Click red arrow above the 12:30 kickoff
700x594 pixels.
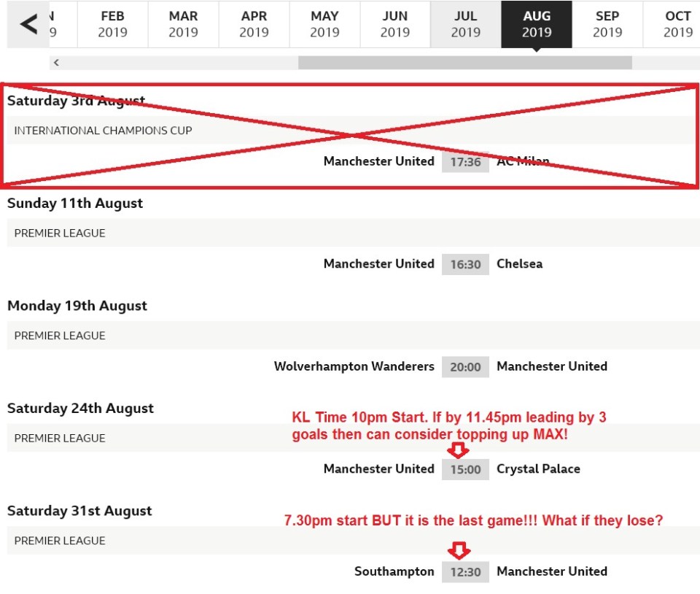pyautogui.click(x=460, y=551)
